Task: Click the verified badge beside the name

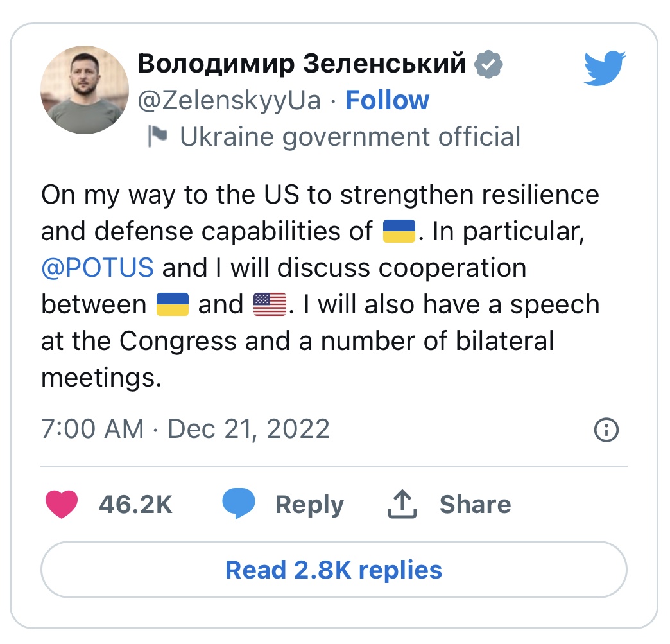Action: coord(488,64)
